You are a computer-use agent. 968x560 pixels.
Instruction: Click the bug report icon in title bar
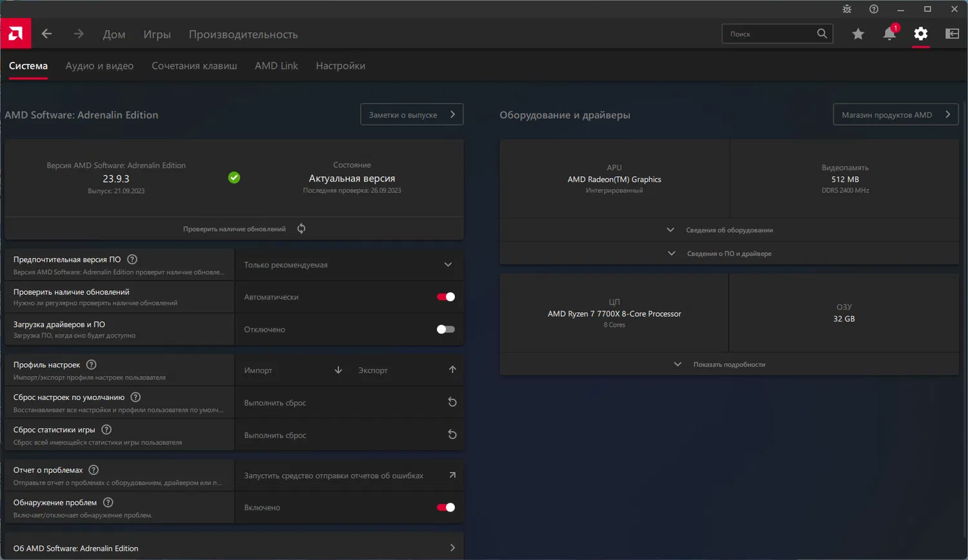click(847, 9)
